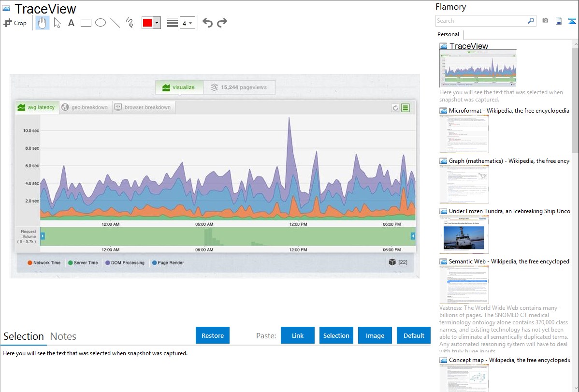Click the red color swatch
This screenshot has height=392, width=579.
pos(147,23)
